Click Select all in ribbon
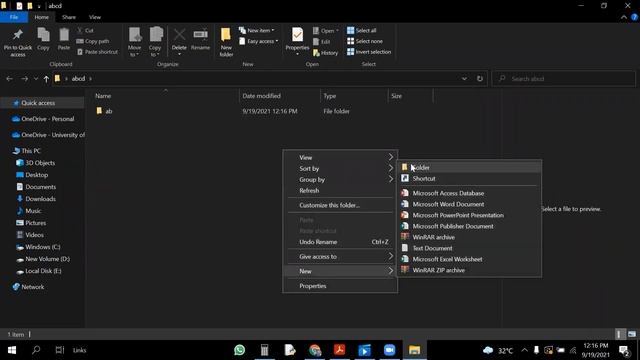Screen dimensions: 640x360 pyautogui.click(x=362, y=31)
